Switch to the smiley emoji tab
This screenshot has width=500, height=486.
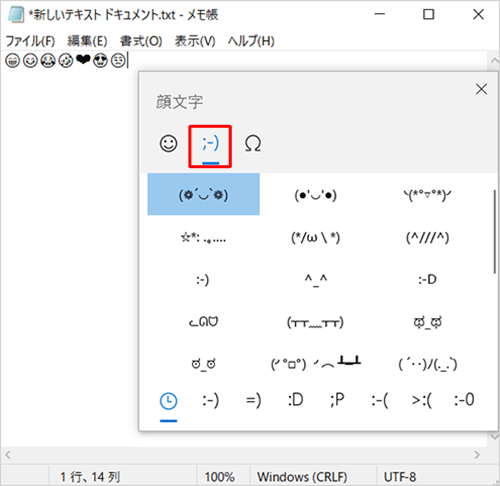click(168, 144)
